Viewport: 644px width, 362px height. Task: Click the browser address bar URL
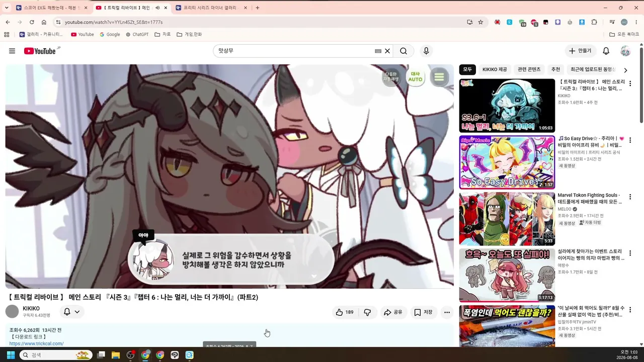(114, 22)
